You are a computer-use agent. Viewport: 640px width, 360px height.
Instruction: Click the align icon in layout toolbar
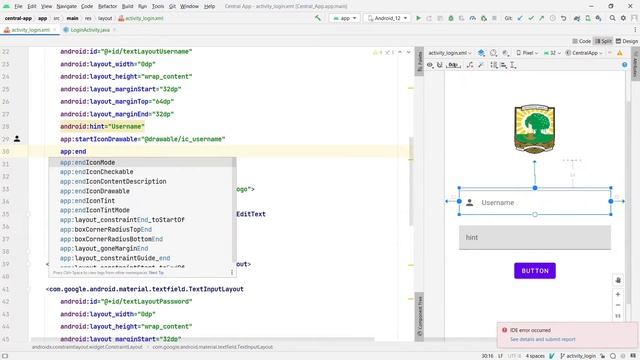[x=503, y=65]
